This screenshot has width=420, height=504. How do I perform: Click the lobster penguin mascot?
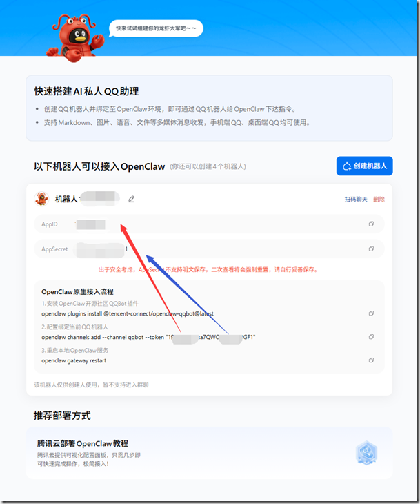pos(76,38)
